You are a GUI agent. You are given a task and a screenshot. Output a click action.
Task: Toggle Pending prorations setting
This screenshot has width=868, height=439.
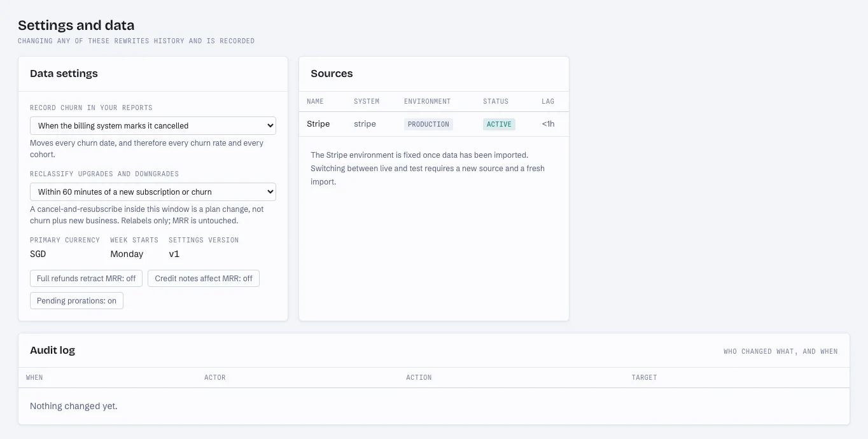(x=76, y=300)
